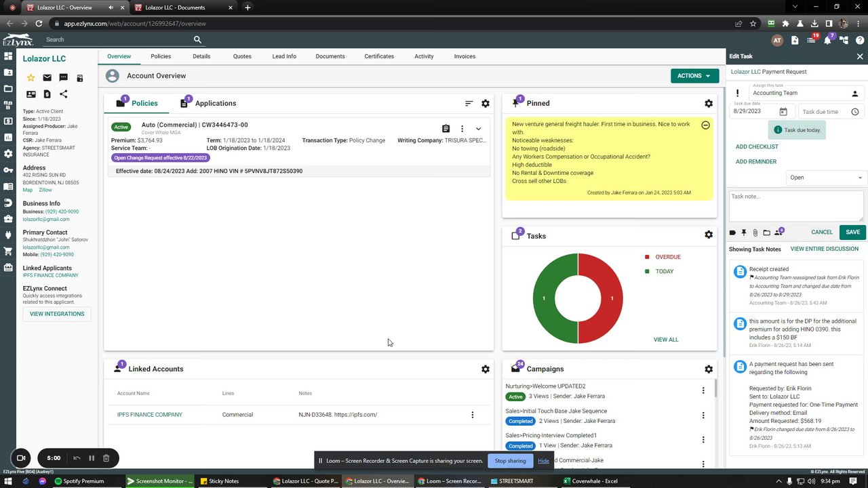868x488 pixels.
Task: Add a label using the tag icon
Action: (x=732, y=232)
